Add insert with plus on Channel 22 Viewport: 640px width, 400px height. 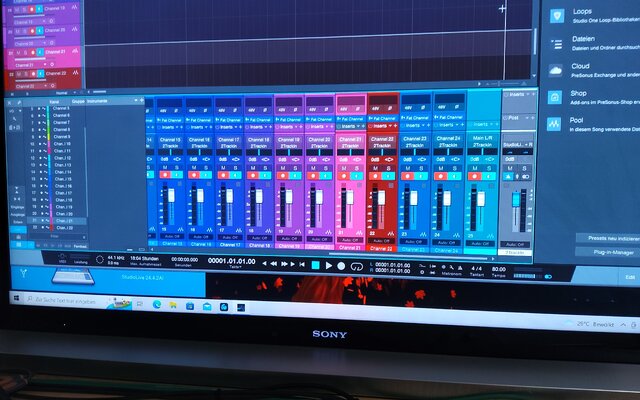[396, 126]
